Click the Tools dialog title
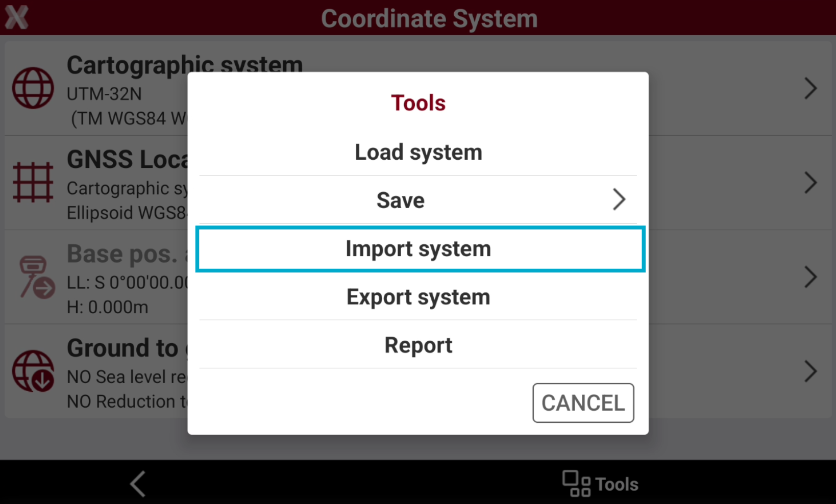 (x=418, y=103)
